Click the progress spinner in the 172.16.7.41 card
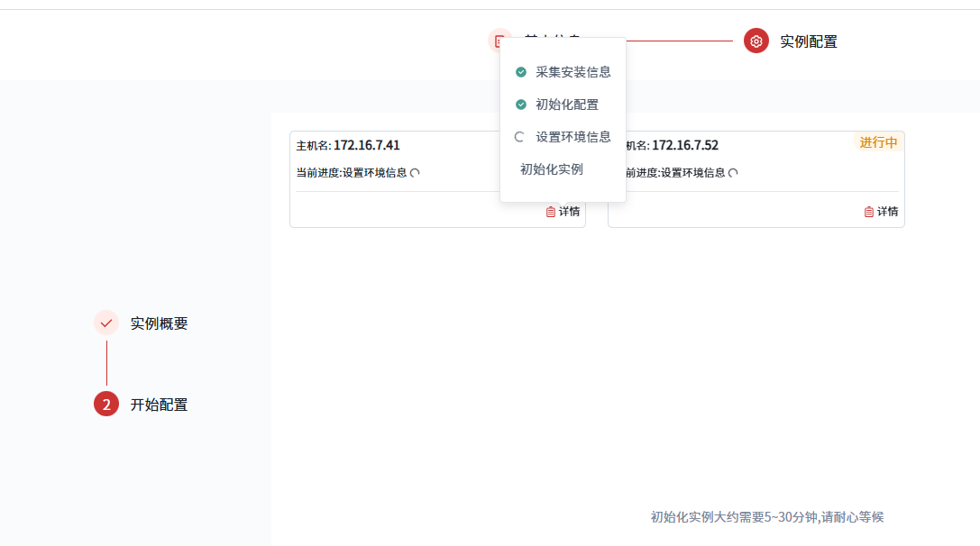 click(x=415, y=173)
